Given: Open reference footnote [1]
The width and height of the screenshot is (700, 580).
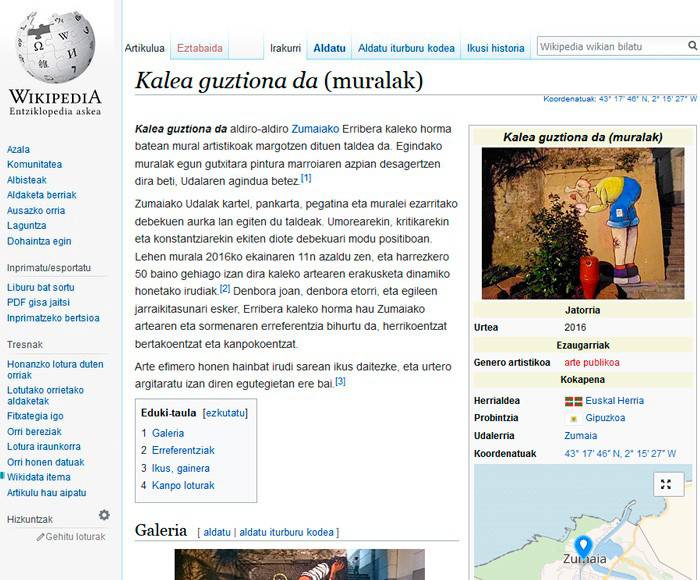Looking at the screenshot, I should tap(306, 178).
